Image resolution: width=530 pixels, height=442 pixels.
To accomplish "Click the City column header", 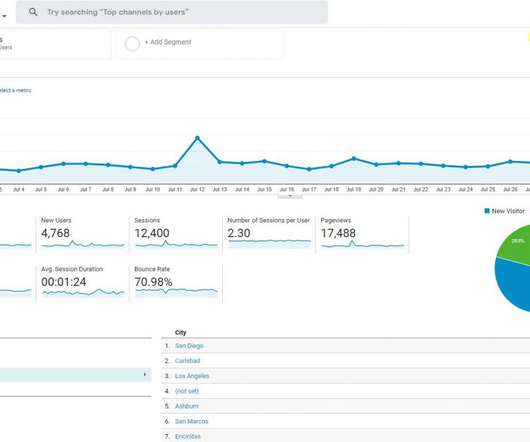I will click(180, 333).
